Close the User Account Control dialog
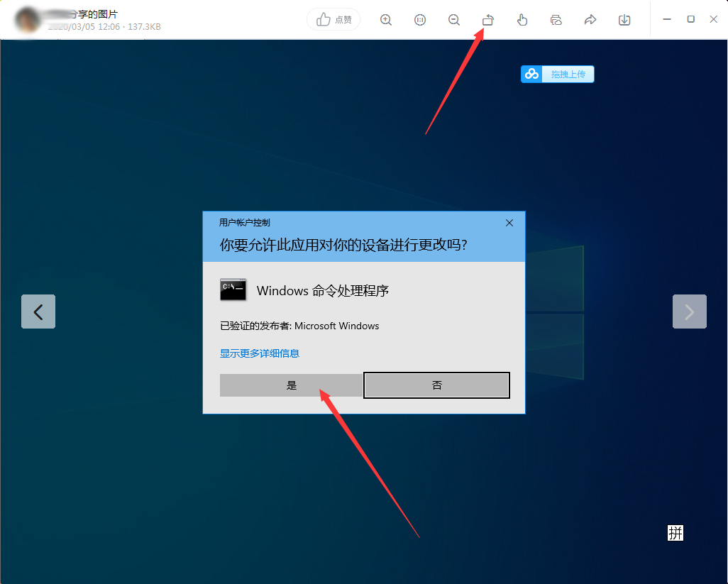The width and height of the screenshot is (728, 584). point(509,222)
